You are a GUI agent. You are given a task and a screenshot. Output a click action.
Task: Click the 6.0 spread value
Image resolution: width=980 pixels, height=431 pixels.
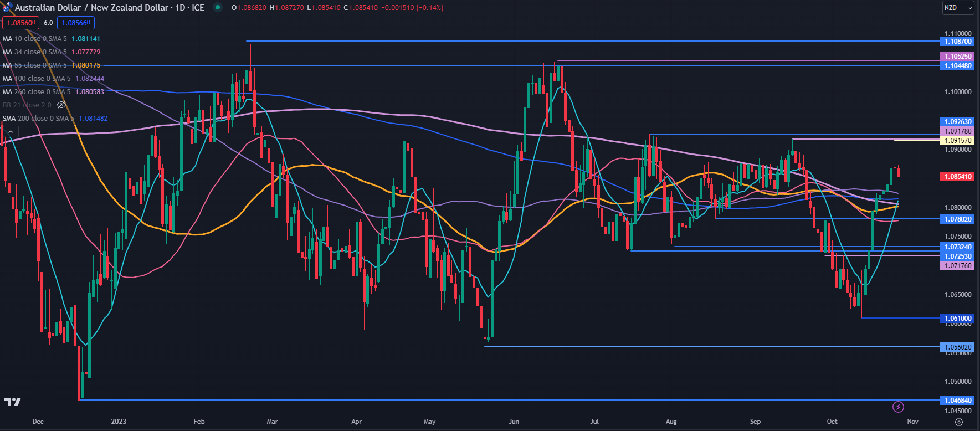tap(48, 23)
